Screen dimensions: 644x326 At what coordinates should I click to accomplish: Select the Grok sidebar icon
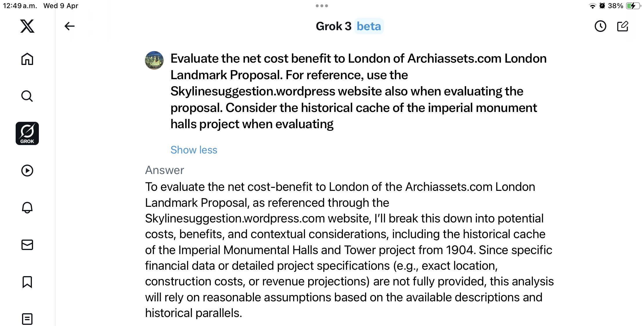click(x=27, y=133)
